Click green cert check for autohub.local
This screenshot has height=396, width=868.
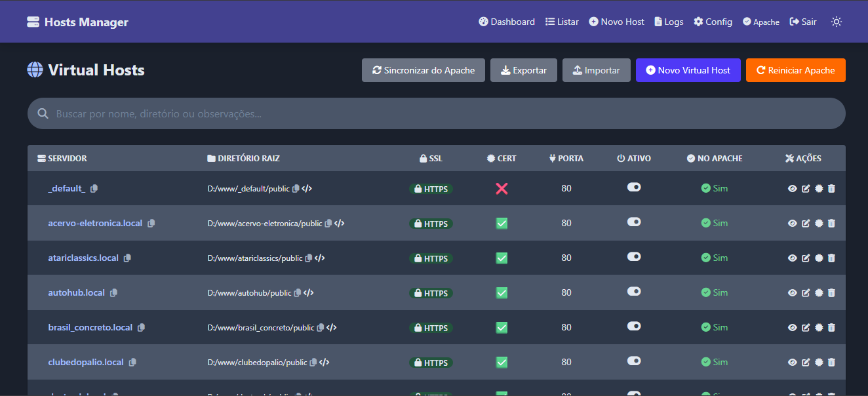tap(502, 293)
